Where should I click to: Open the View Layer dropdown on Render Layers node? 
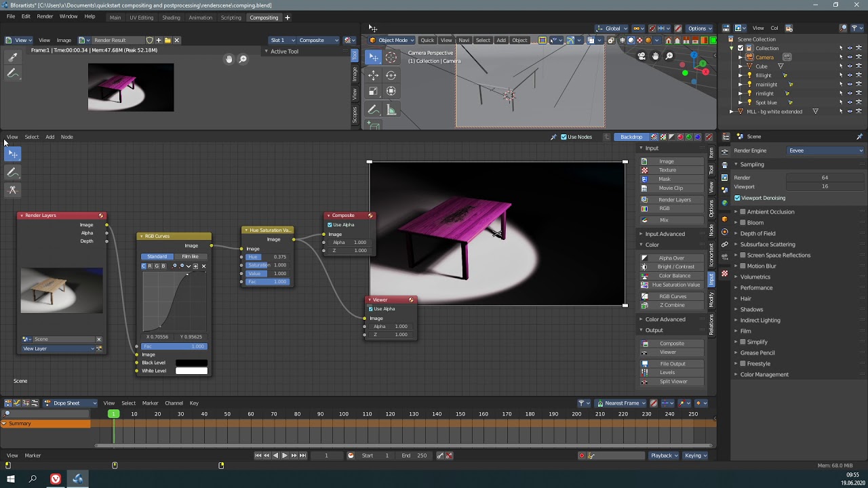tap(58, 348)
